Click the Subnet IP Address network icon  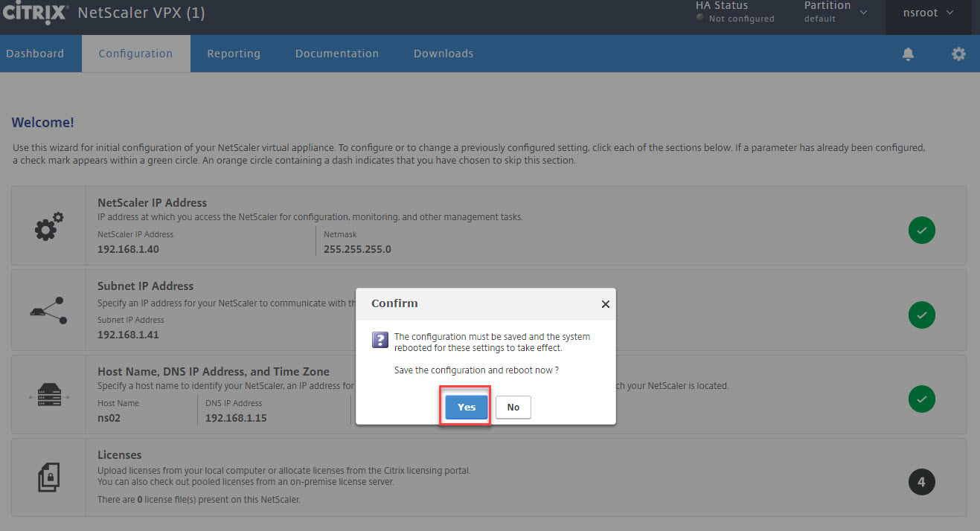(49, 310)
